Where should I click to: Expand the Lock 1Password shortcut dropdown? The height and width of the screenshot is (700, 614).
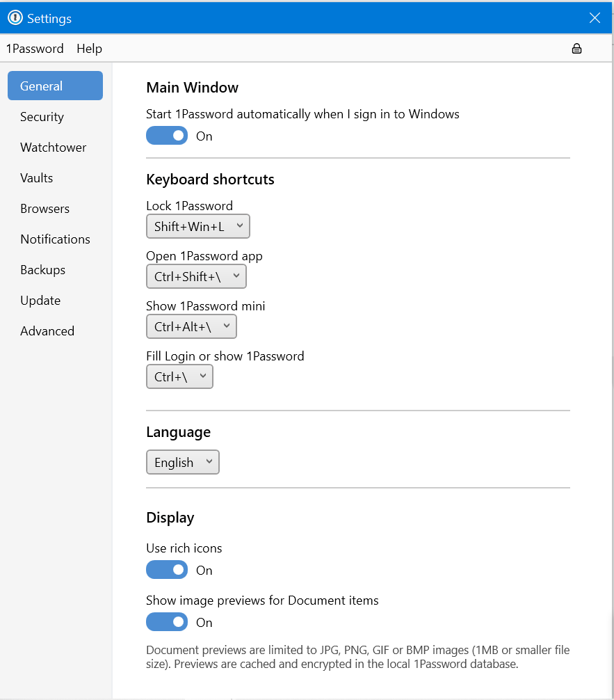pyautogui.click(x=198, y=226)
